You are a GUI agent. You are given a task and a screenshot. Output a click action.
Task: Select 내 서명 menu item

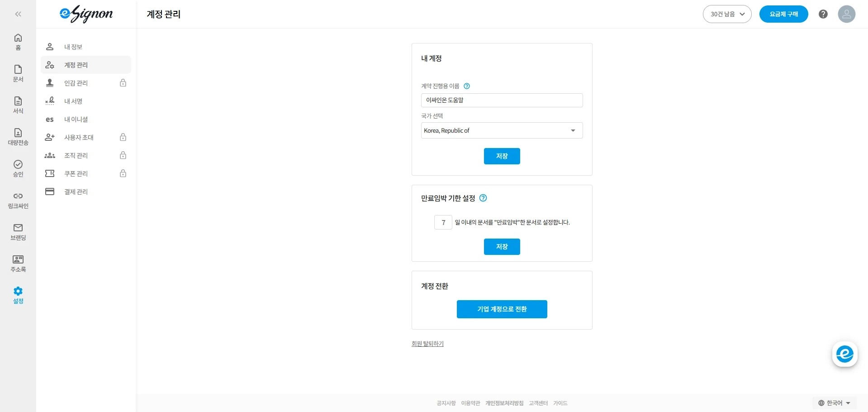tap(86, 101)
